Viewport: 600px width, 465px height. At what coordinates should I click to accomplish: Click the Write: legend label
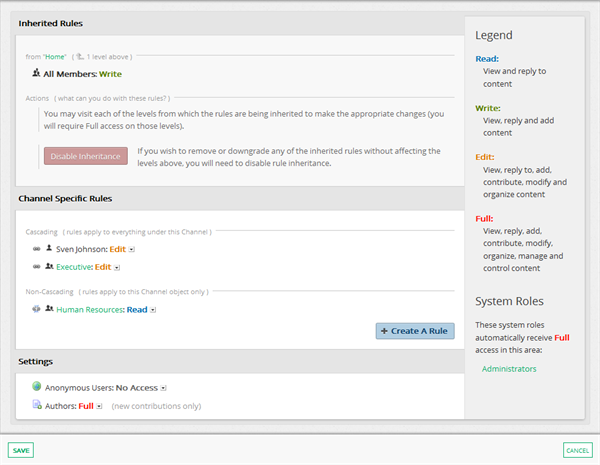point(488,108)
